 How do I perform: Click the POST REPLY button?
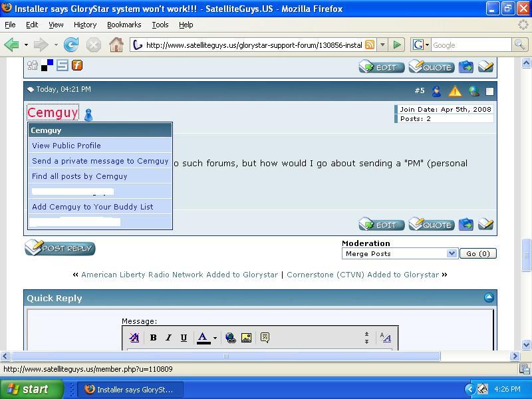tap(60, 247)
